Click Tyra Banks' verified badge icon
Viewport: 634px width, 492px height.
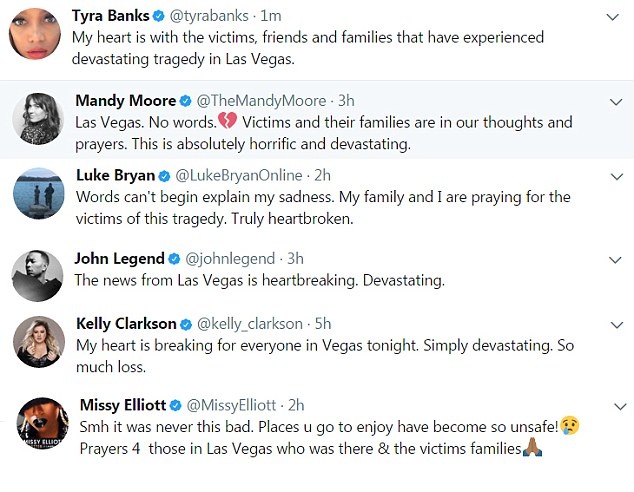pos(159,17)
